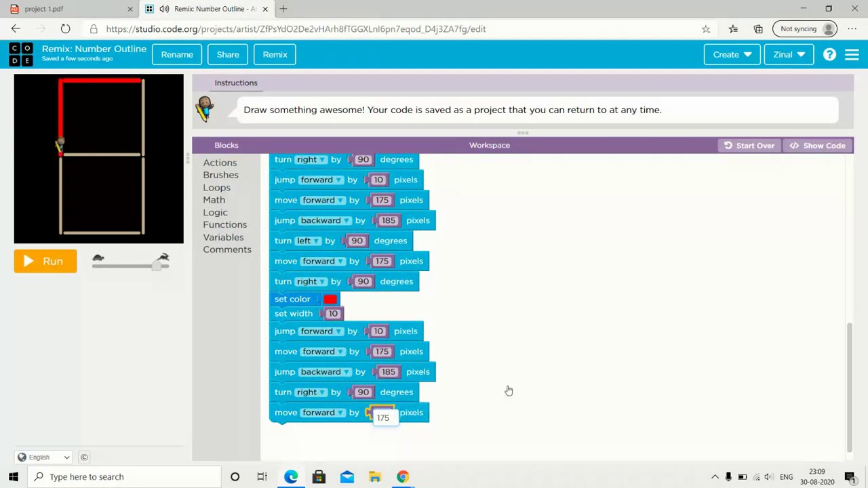Click the browser address bar URL
The image size is (868, 488).
(x=296, y=29)
